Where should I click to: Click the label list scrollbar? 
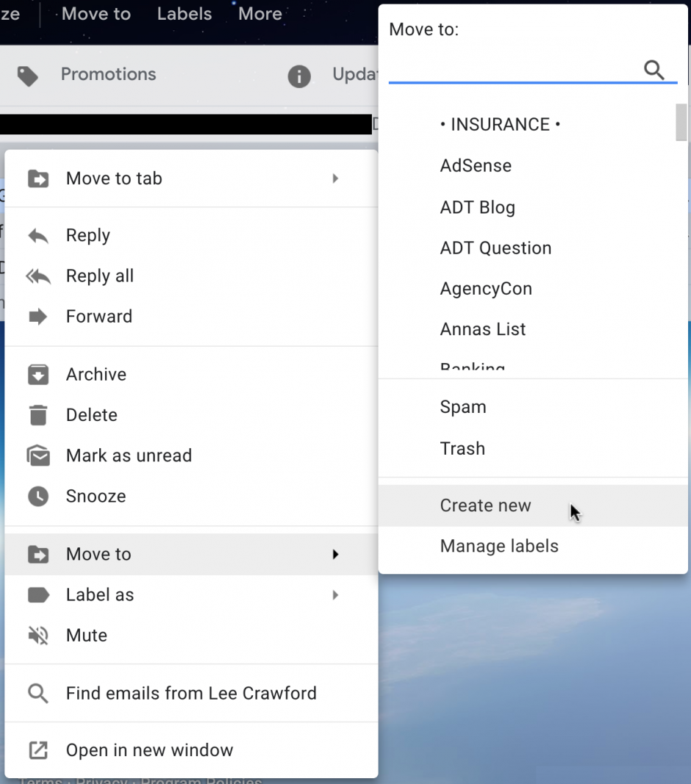[680, 122]
